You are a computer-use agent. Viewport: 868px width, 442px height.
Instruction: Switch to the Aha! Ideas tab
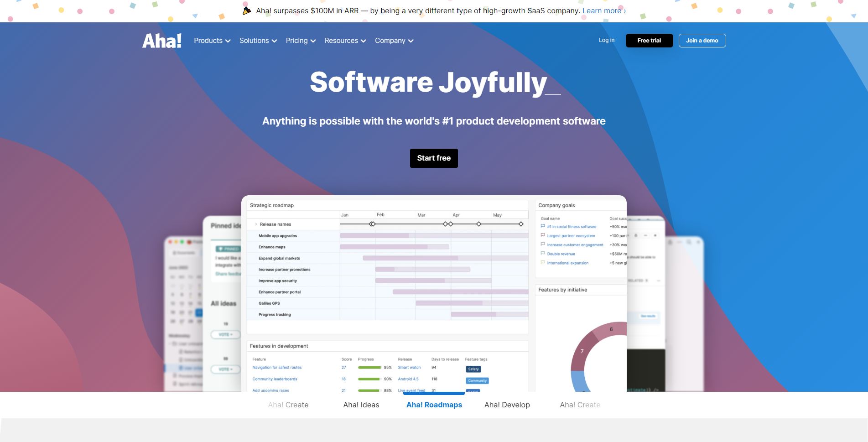pos(361,405)
